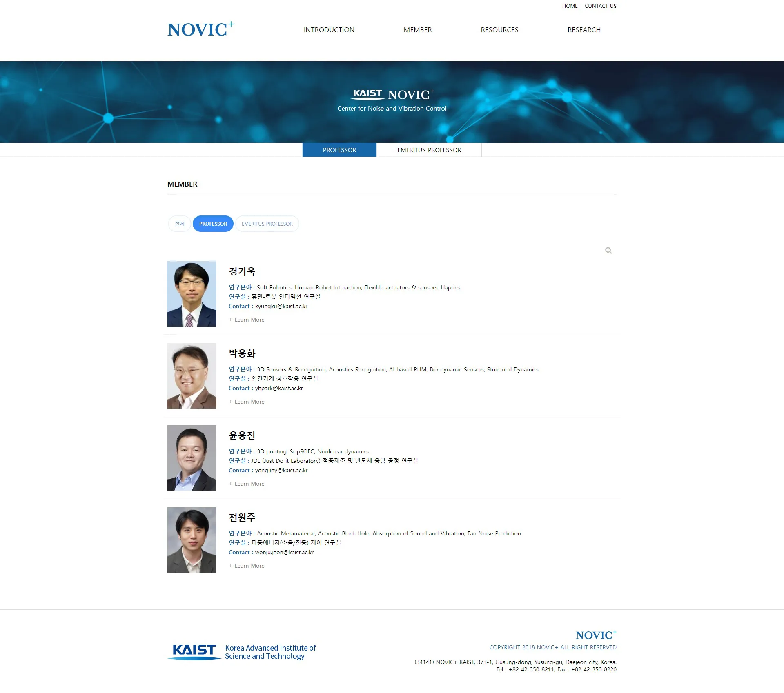Click Center for Noise and Vibration Control
This screenshot has width=784, height=693.
[x=392, y=109]
